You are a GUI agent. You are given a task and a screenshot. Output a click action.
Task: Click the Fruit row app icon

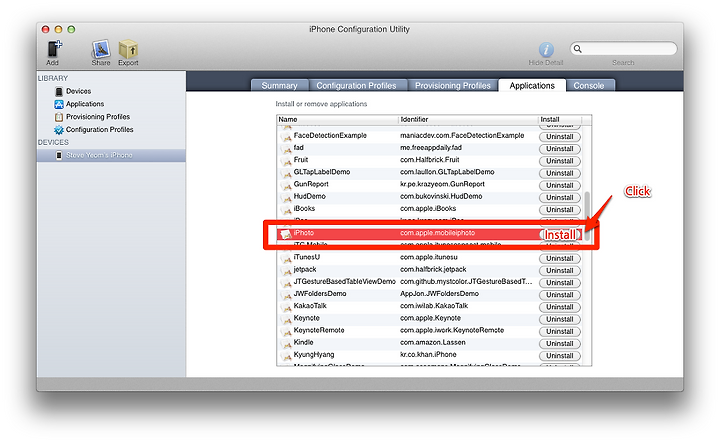[x=287, y=161]
